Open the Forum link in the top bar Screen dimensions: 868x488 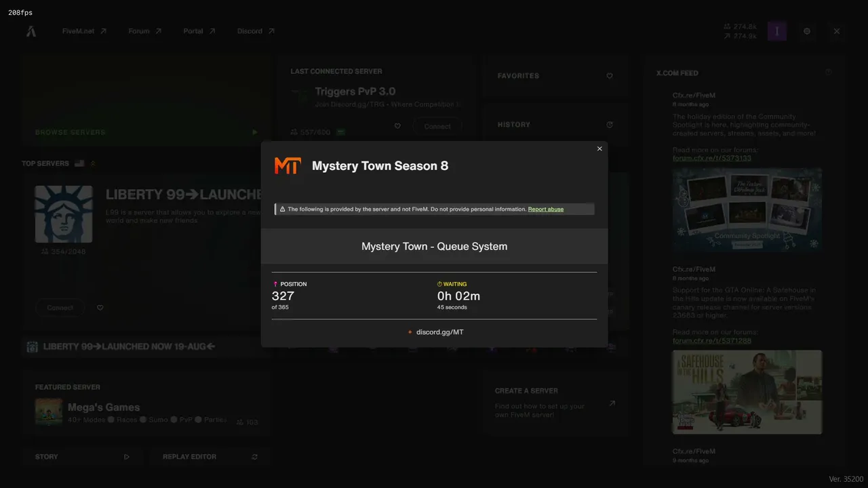click(145, 31)
